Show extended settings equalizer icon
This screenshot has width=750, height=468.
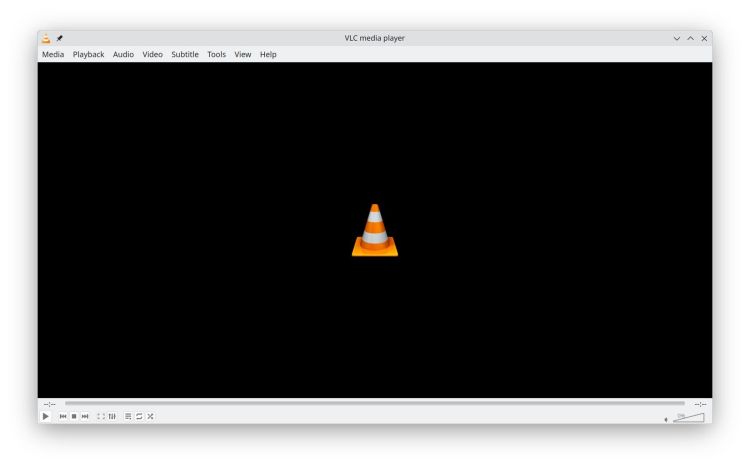click(112, 416)
